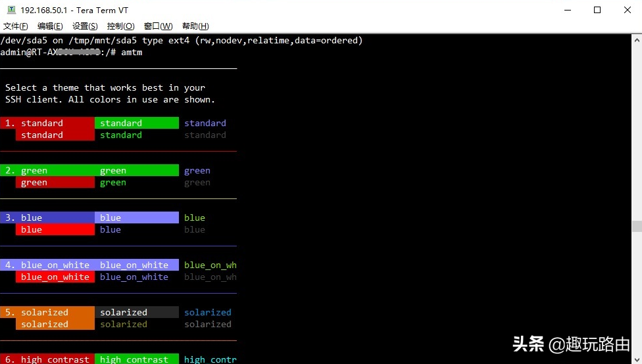Viewport: 642px width, 364px height.
Task: Minimize the Tera Term window
Action: [x=568, y=10]
